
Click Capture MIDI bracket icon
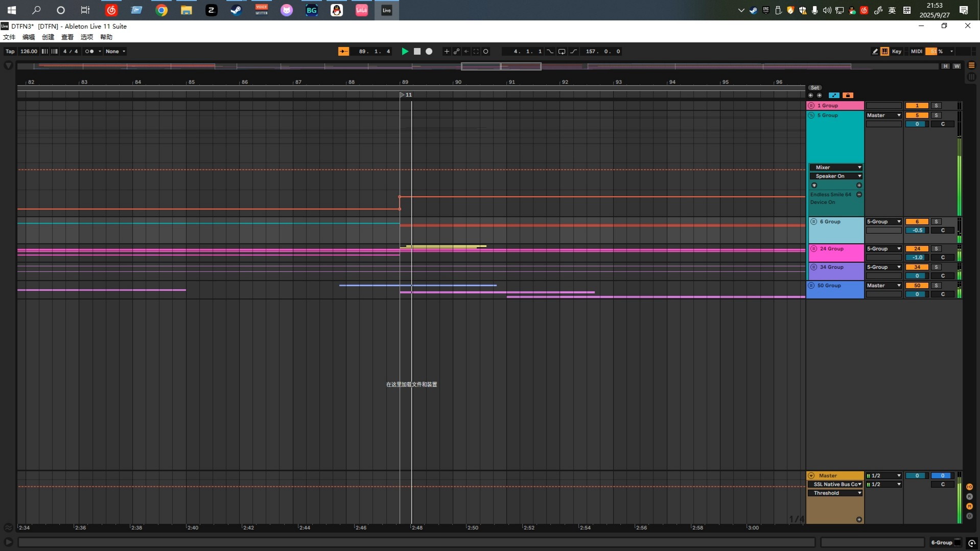click(x=476, y=51)
